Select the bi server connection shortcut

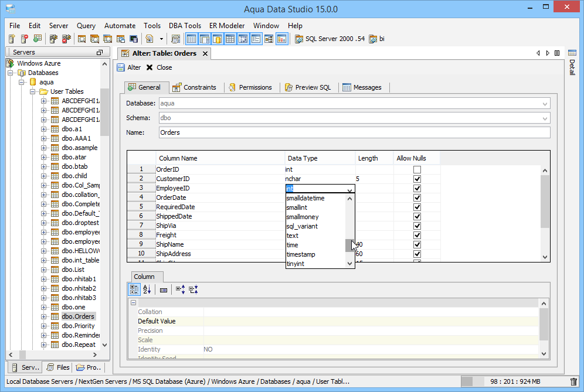pyautogui.click(x=376, y=39)
